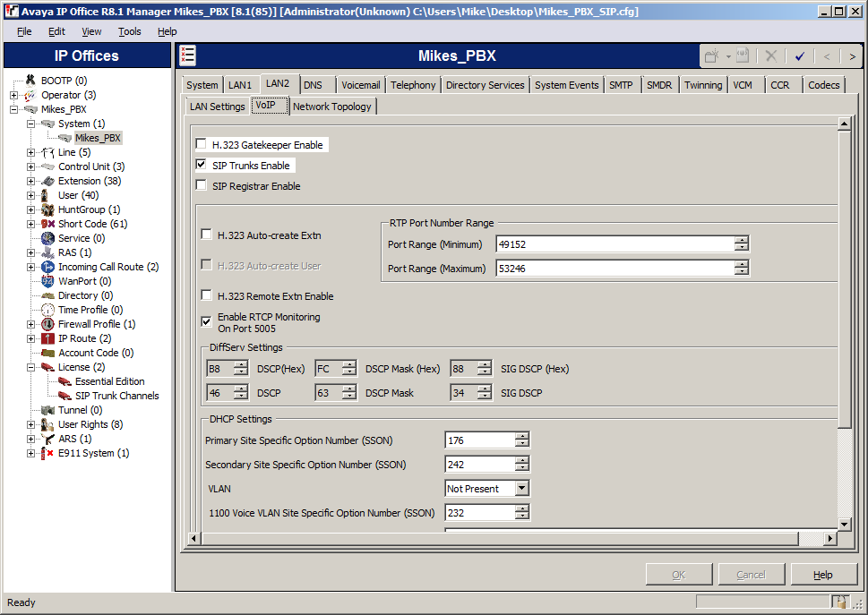Click the Time Profile clock icon
Viewport: 868px width, 615px height.
[x=47, y=311]
